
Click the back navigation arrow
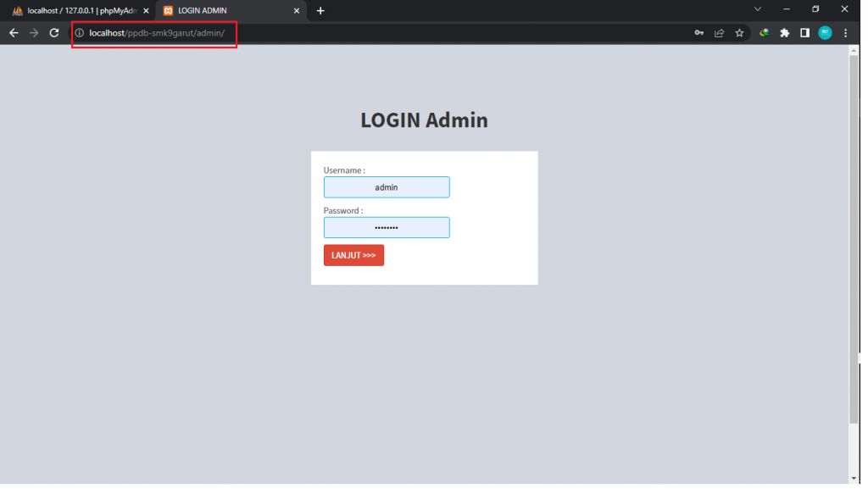13,32
